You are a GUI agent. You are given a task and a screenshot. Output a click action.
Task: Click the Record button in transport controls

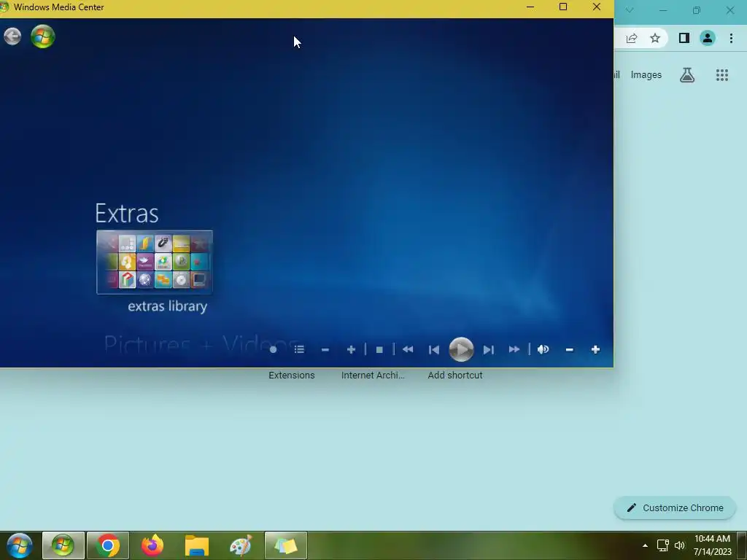tap(273, 349)
